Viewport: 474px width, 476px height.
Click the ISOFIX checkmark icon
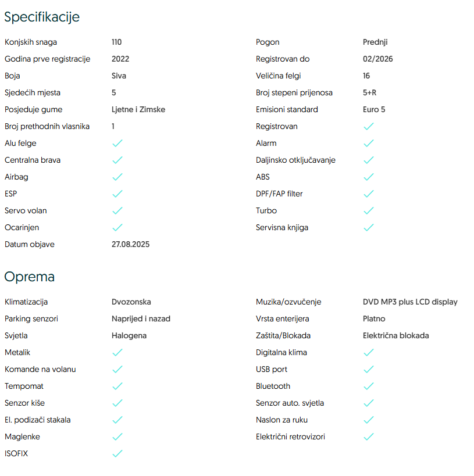click(x=117, y=453)
